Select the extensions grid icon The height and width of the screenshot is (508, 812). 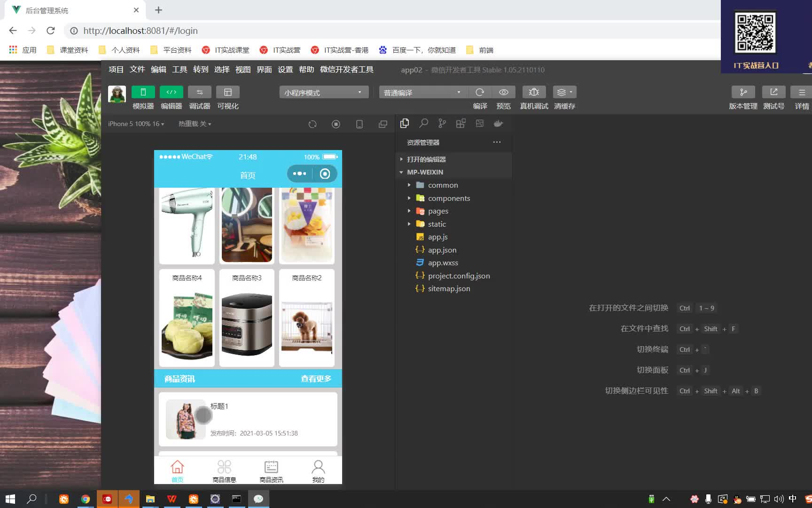click(461, 123)
